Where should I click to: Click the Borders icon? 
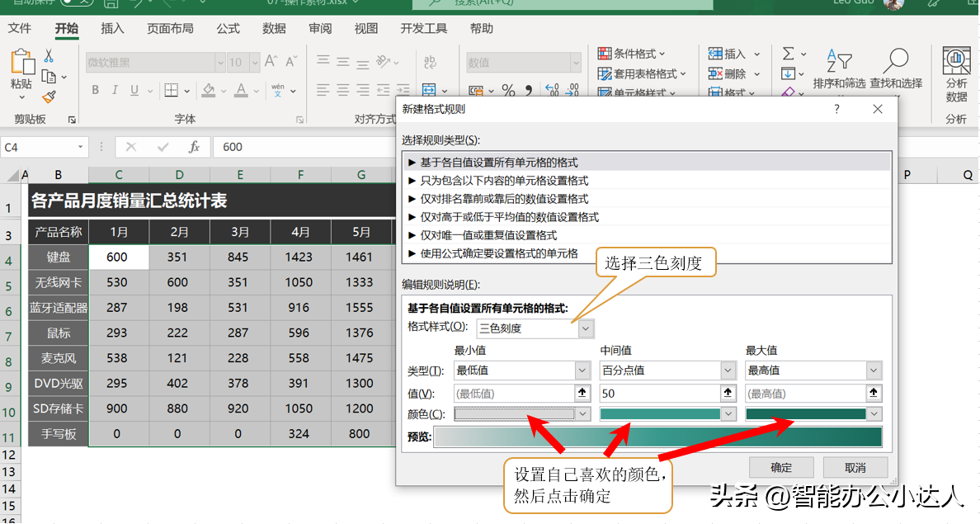click(172, 90)
